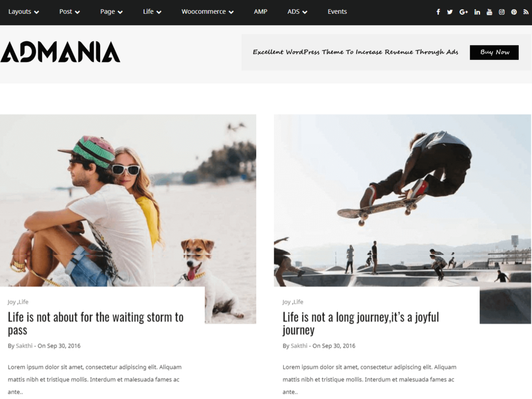Expand the Post dropdown menu
Image resolution: width=532 pixels, height=399 pixels.
(x=69, y=12)
